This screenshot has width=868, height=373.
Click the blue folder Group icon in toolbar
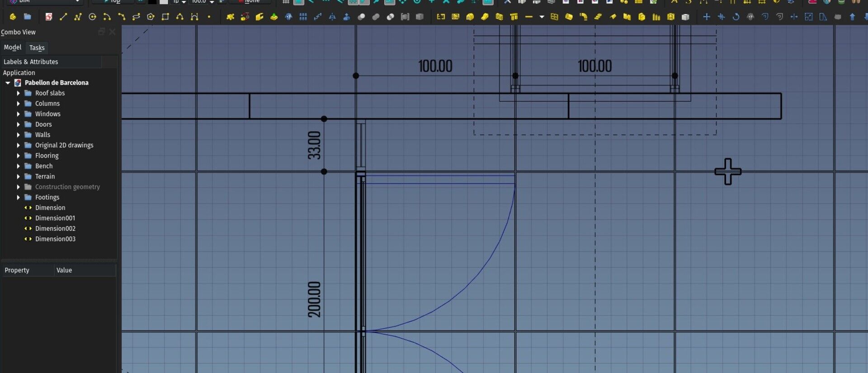(27, 17)
